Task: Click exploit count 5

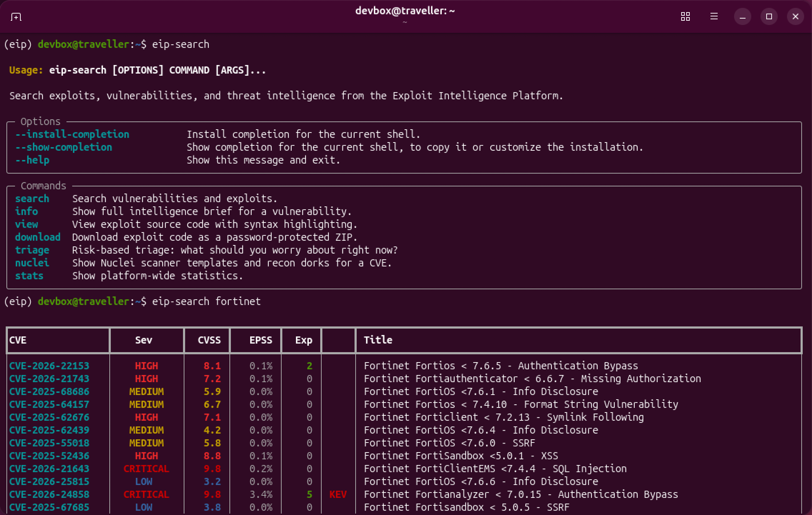Action: tap(310, 494)
